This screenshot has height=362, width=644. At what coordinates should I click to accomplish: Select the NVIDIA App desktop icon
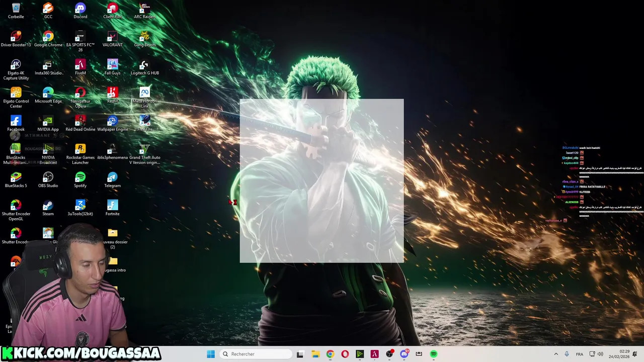(48, 124)
